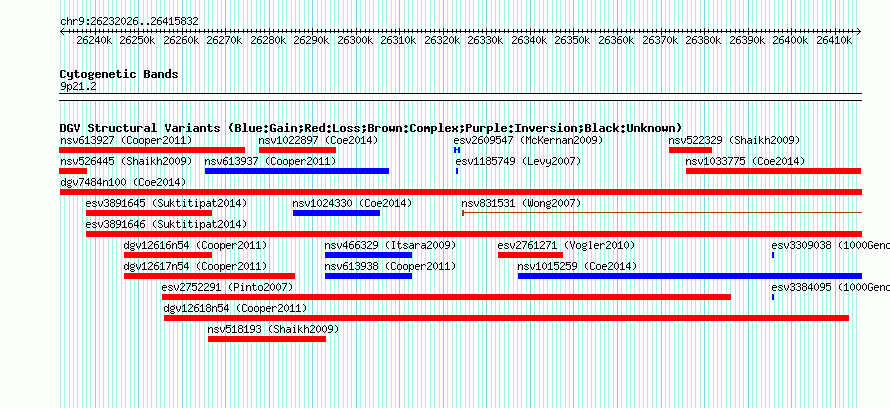Screen dimensions: 890x408
Task: Select the esv2761271 (Vogler2010) label
Action: tap(566, 245)
